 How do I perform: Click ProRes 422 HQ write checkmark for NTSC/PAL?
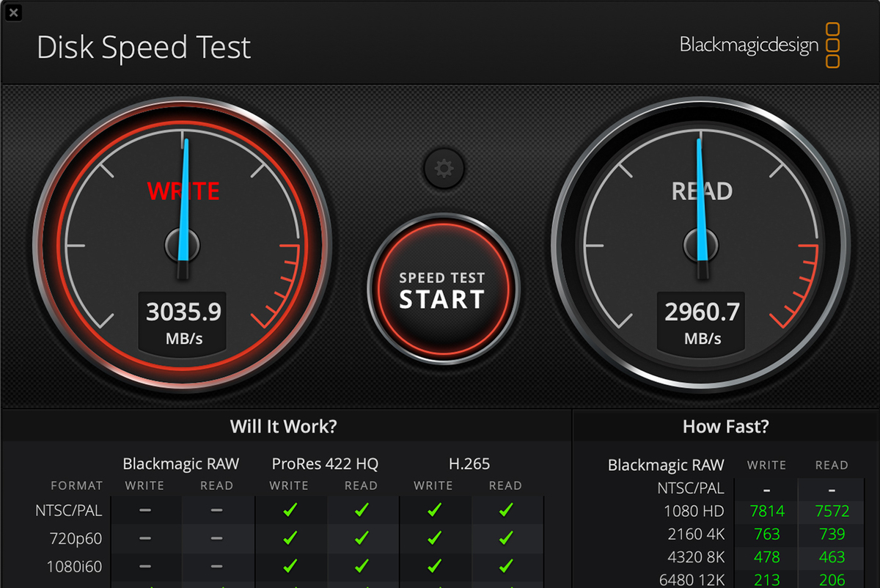pyautogui.click(x=290, y=510)
